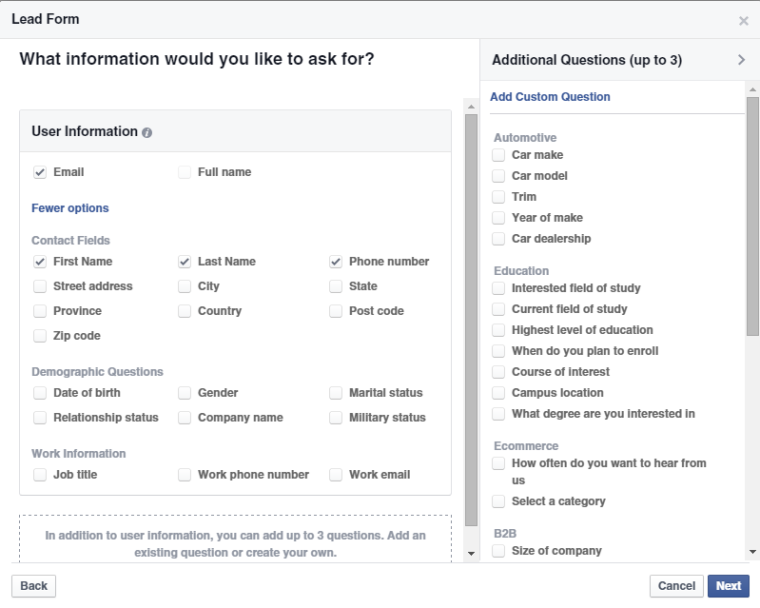Collapse fields with Fewer options link
Viewport: 760px width, 608px height.
click(70, 208)
